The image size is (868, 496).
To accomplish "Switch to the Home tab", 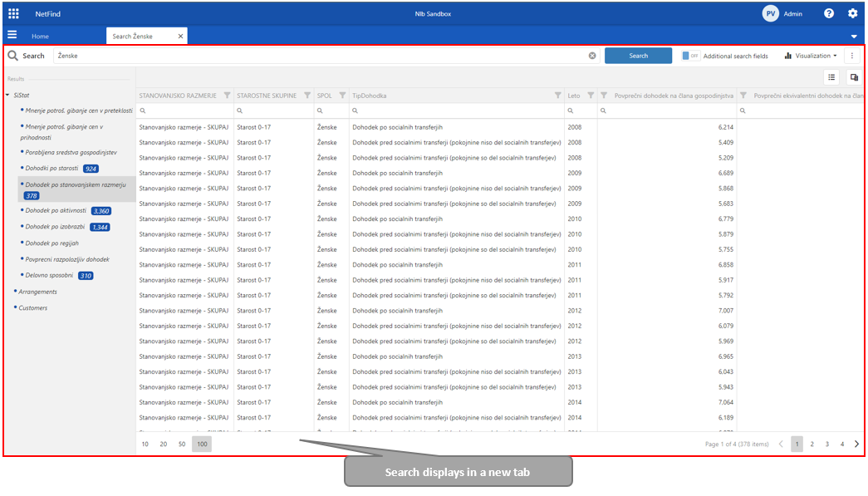I will (40, 37).
